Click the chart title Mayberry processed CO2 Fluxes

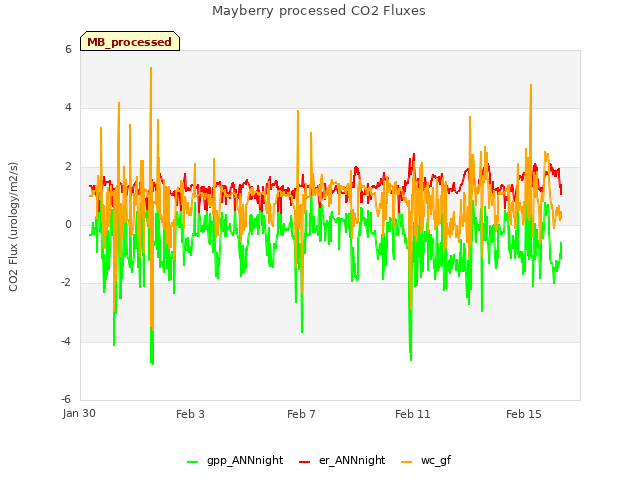click(x=319, y=11)
